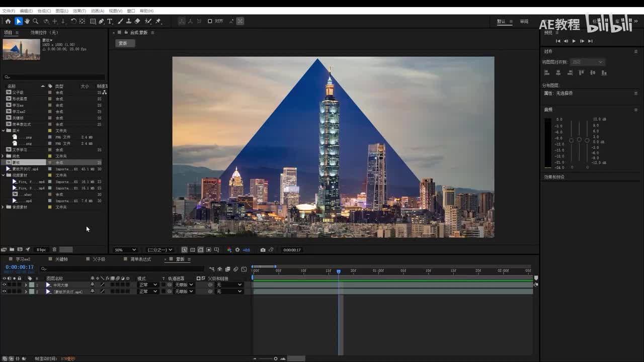Open the 50% magnification dropdown
The width and height of the screenshot is (644, 362).
coord(125,250)
